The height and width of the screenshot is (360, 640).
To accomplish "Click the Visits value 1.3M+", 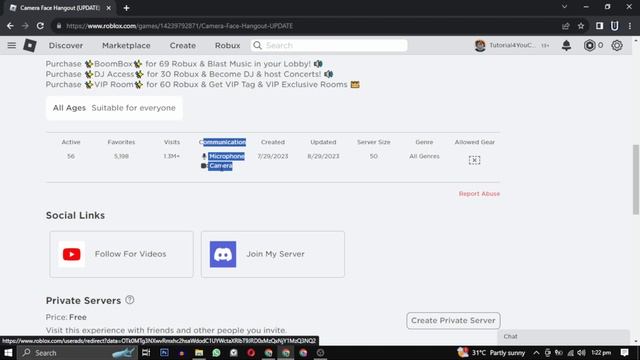I will (x=171, y=156).
